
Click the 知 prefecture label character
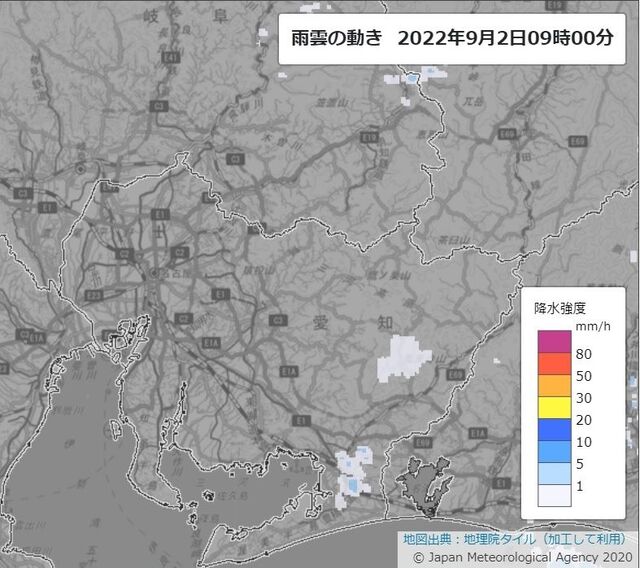pyautogui.click(x=385, y=322)
